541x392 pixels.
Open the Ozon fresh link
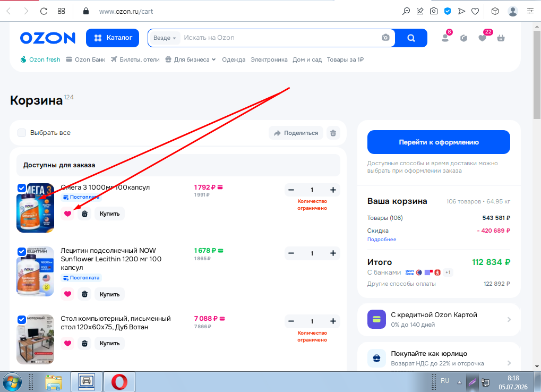(40, 59)
